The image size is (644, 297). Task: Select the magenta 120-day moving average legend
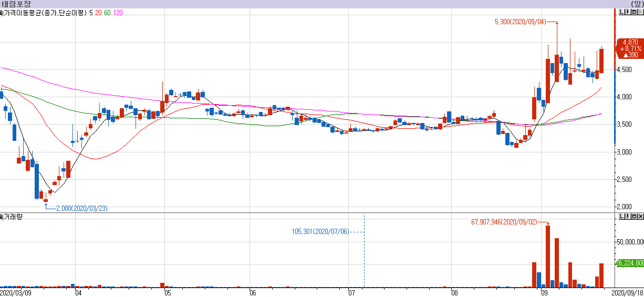point(118,13)
